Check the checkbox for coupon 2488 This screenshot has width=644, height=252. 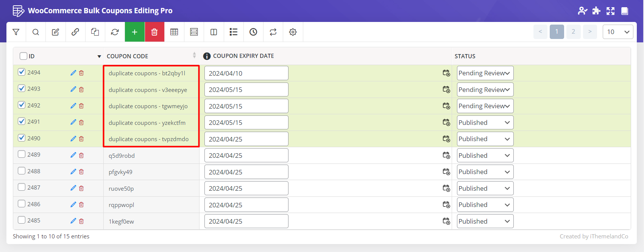click(22, 171)
